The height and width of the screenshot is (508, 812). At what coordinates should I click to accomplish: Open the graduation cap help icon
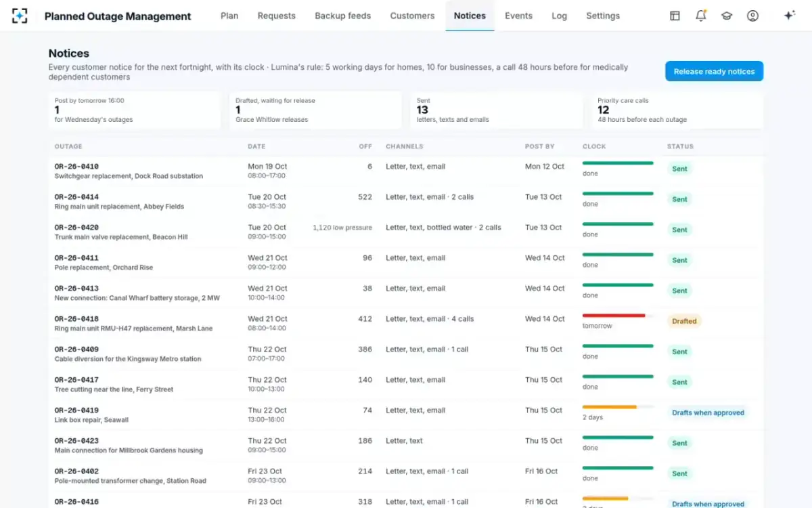pos(727,16)
